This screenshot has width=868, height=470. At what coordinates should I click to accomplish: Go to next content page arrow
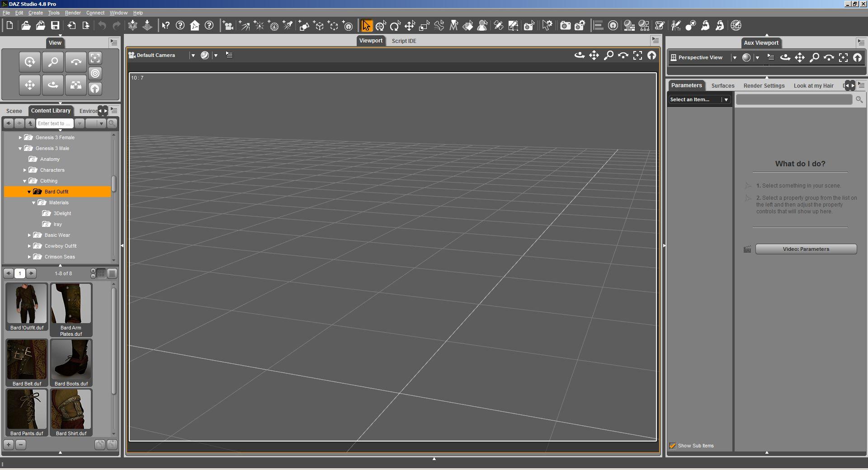click(31, 273)
